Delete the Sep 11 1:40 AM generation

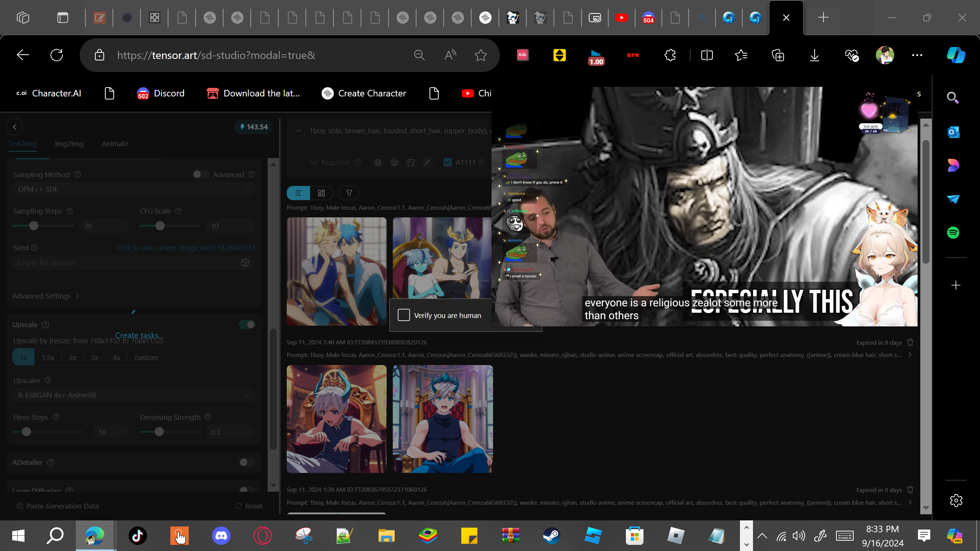pyautogui.click(x=910, y=342)
